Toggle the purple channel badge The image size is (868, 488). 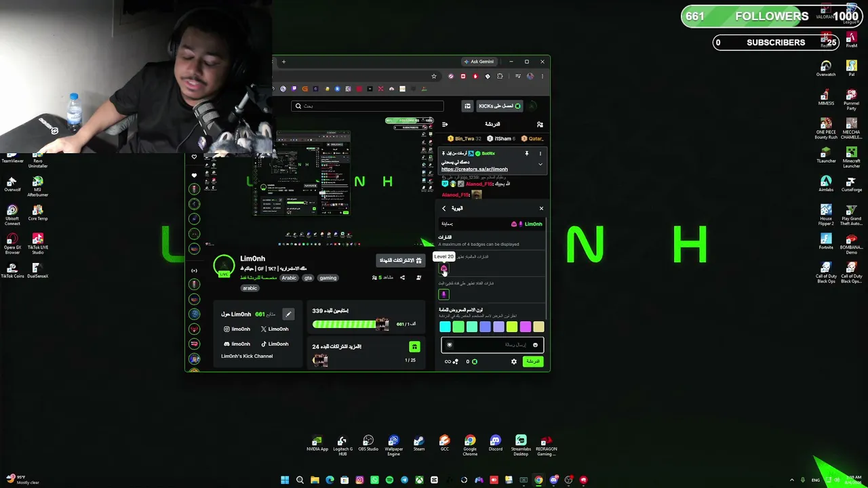(443, 294)
